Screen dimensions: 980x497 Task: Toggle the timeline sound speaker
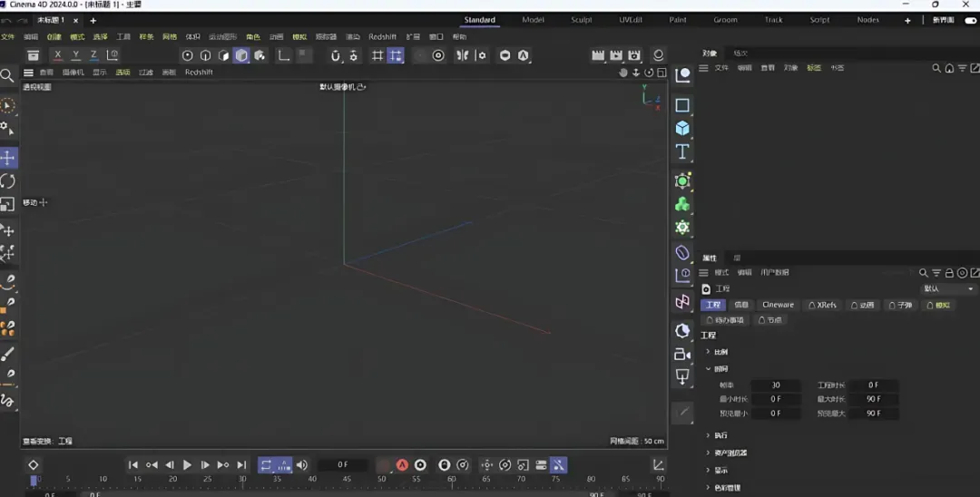[302, 464]
